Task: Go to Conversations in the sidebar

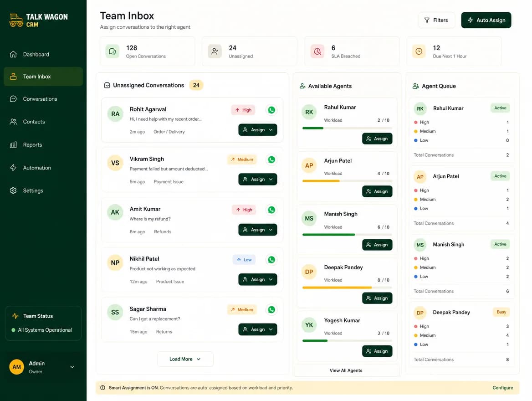Action: point(43,99)
